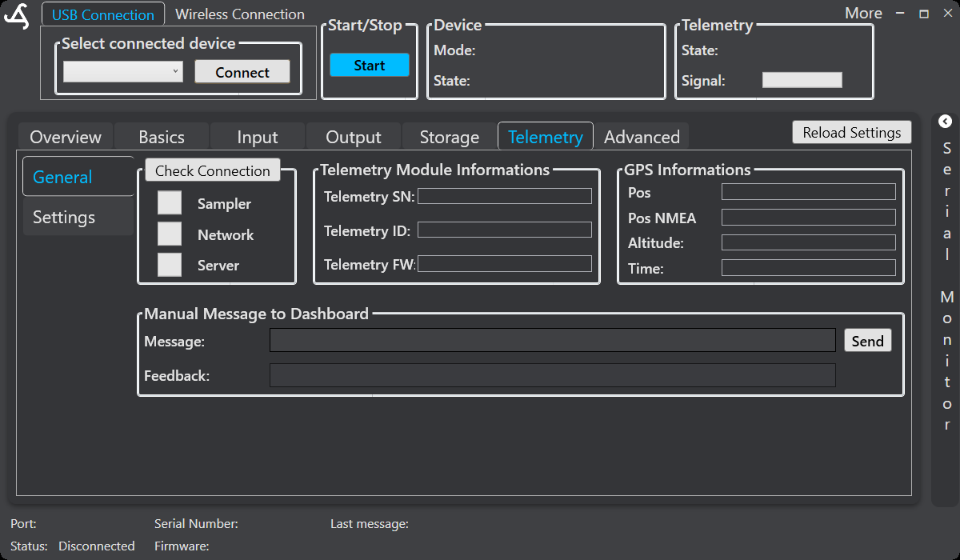Maximize the application window

coord(924,14)
